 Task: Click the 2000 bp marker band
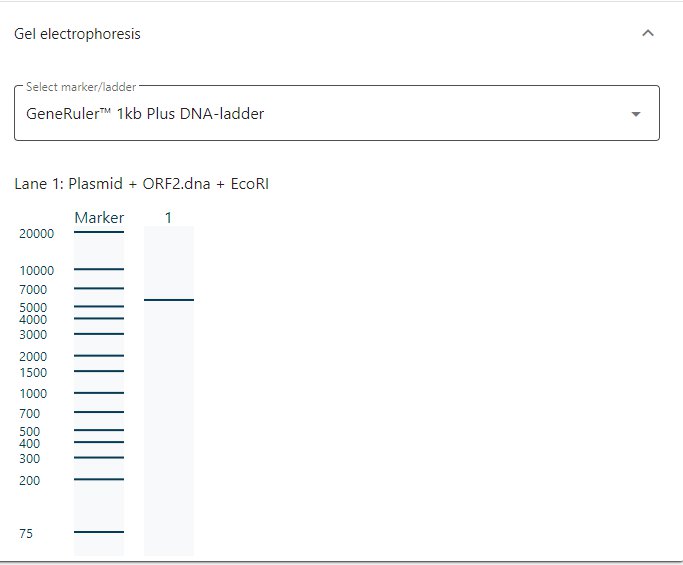click(99, 356)
